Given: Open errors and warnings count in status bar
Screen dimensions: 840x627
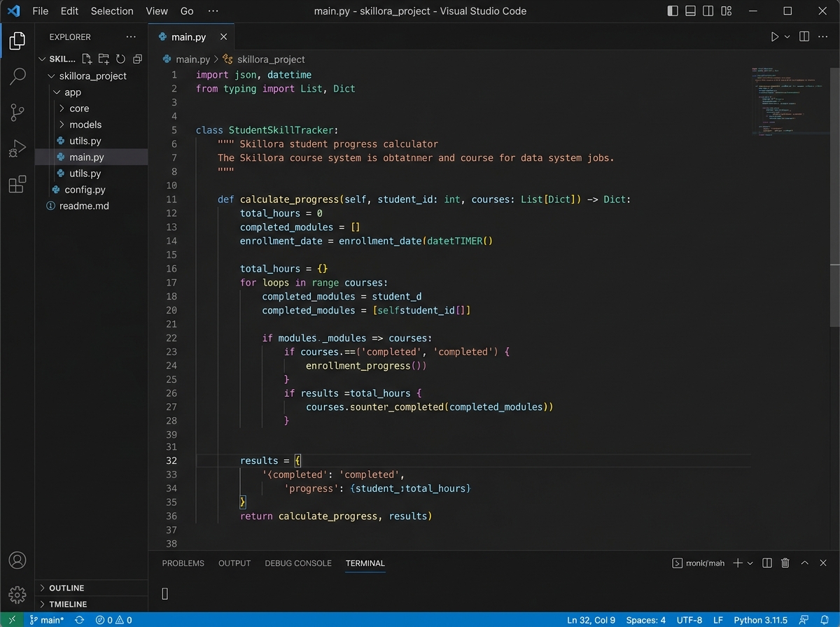Looking at the screenshot, I should tap(113, 620).
